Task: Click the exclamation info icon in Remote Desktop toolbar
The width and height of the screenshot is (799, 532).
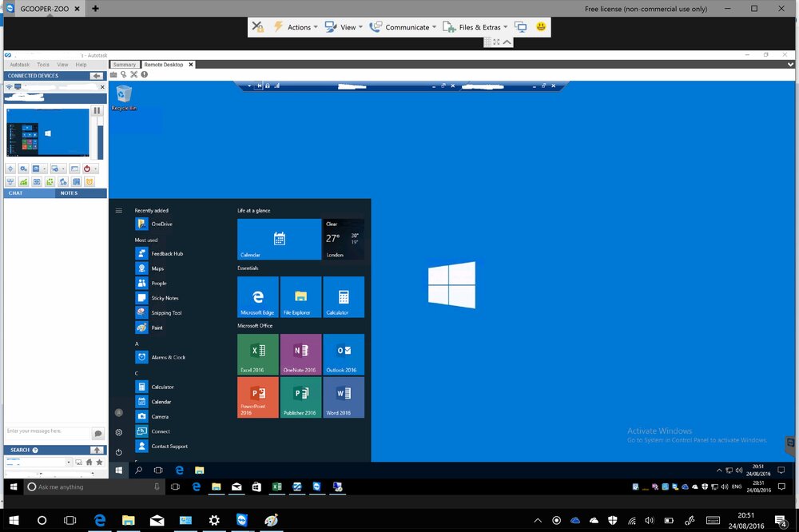Action: pyautogui.click(x=144, y=74)
